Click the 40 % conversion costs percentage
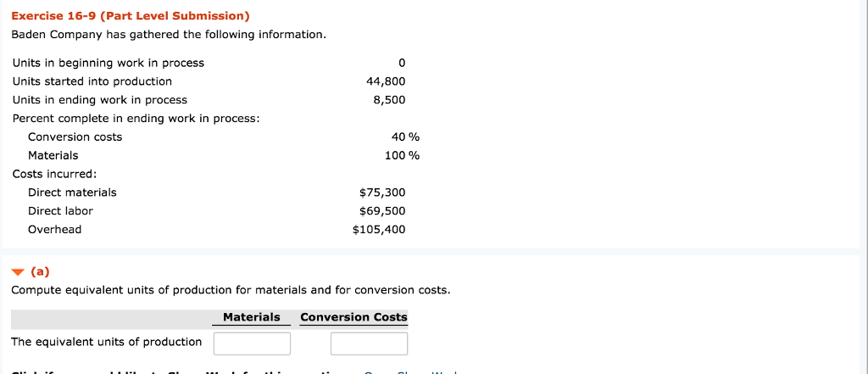 (405, 137)
